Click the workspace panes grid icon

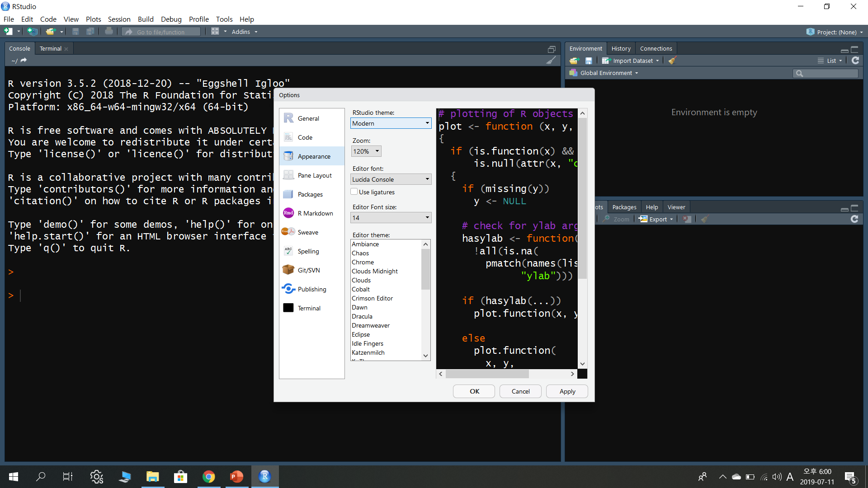(x=215, y=32)
